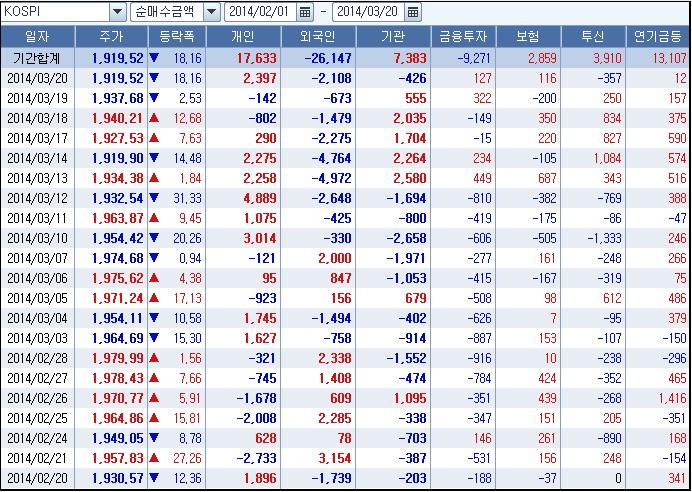Select date cell 2014/03/19
Image resolution: width=692 pixels, height=492 pixels.
[38, 98]
